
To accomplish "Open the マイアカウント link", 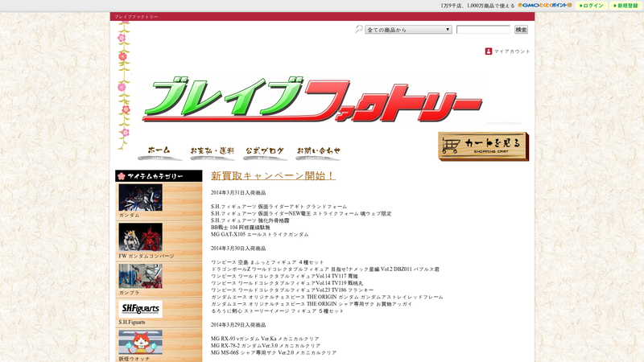I will pyautogui.click(x=512, y=51).
